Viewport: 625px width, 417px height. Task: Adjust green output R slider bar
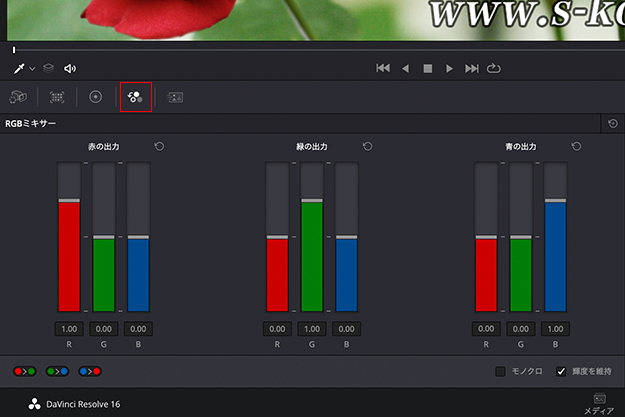point(277,237)
